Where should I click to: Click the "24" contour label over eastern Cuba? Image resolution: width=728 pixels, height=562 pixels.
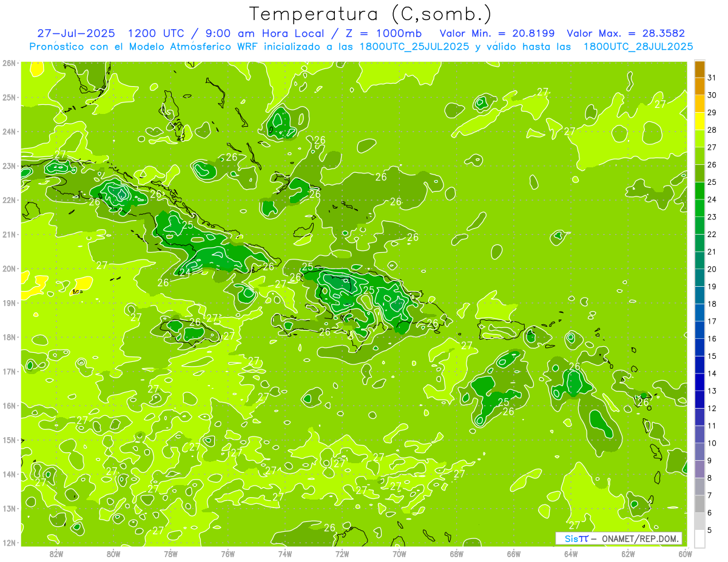pyautogui.click(x=184, y=272)
